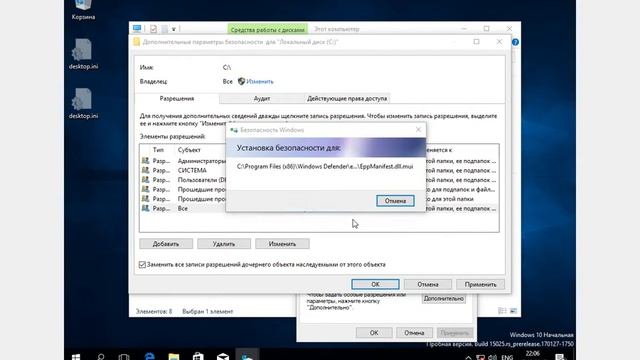Click the Удалить button

click(x=224, y=244)
